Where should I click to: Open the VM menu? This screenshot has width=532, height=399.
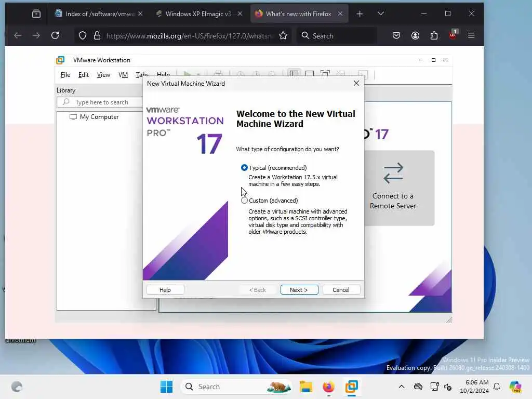(x=123, y=75)
